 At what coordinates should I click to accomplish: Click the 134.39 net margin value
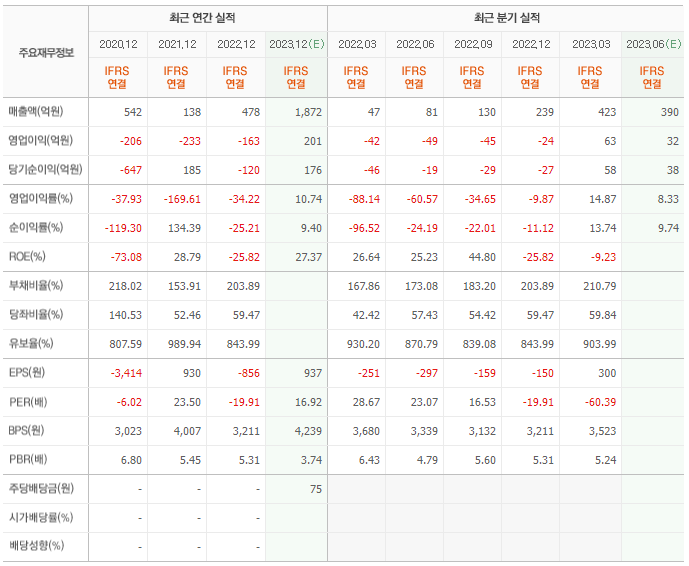tap(185, 229)
